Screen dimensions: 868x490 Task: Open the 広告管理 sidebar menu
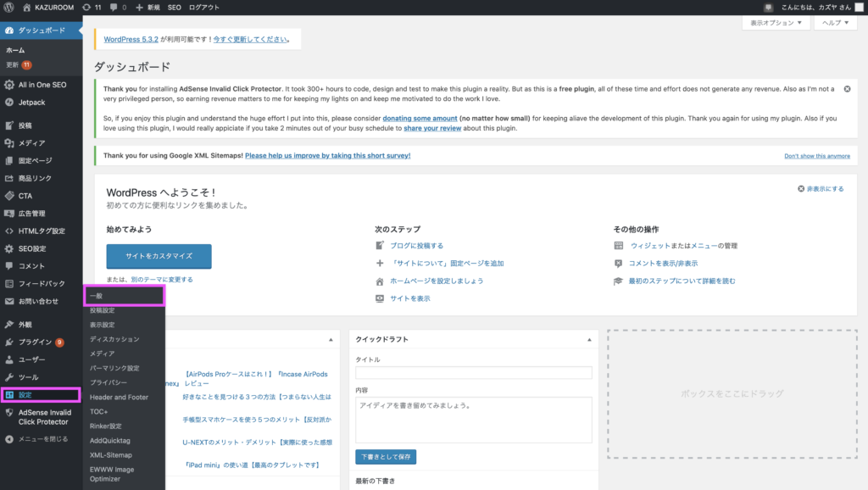(42, 213)
